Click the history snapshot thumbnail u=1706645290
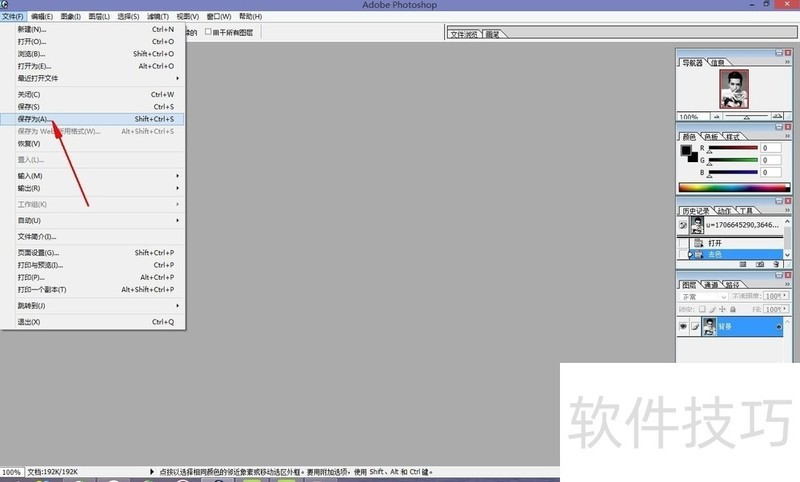 (x=697, y=225)
